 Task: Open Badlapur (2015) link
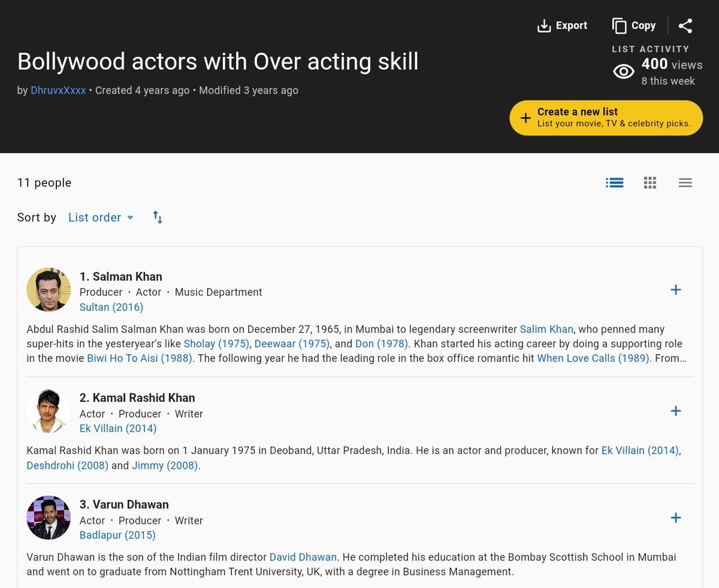click(117, 535)
